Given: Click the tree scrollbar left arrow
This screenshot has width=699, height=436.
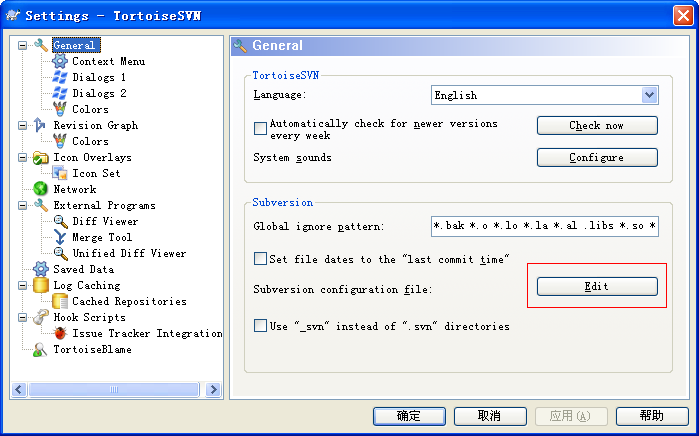Looking at the screenshot, I should [x=18, y=389].
